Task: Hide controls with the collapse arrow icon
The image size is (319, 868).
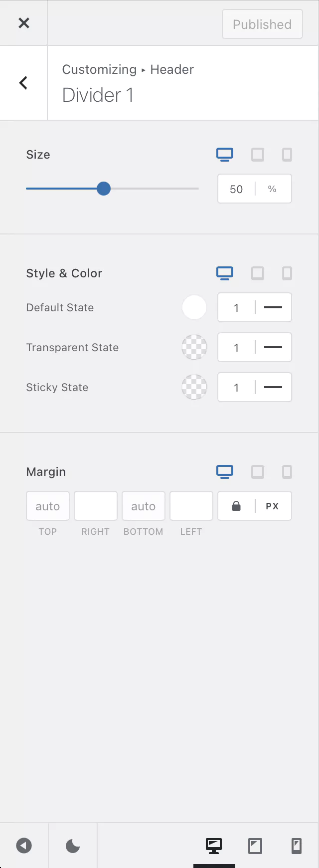Action: click(24, 846)
